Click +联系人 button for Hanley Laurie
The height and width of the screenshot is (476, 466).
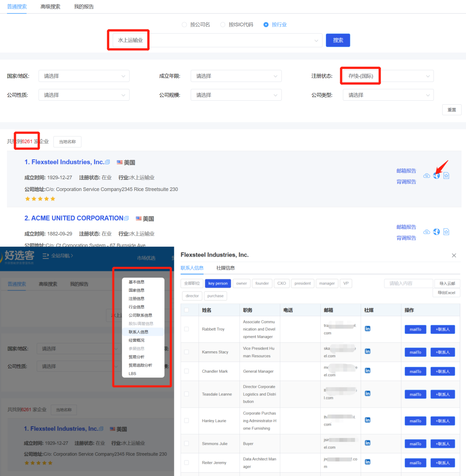(x=443, y=421)
